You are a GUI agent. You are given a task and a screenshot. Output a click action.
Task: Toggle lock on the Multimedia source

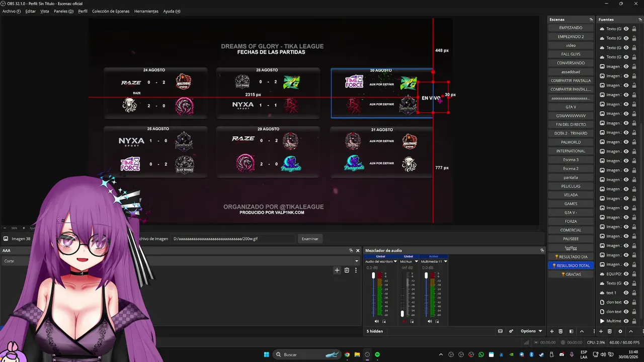634,321
